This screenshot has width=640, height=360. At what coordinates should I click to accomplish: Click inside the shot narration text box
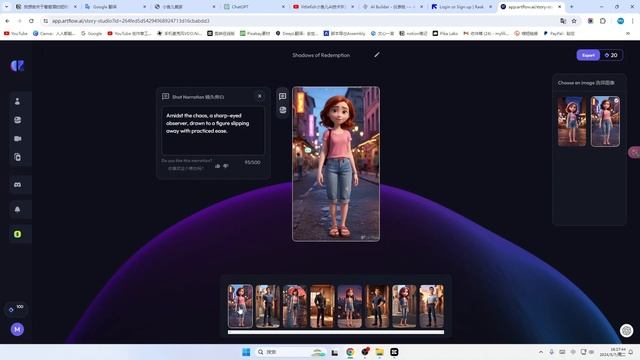point(213,131)
